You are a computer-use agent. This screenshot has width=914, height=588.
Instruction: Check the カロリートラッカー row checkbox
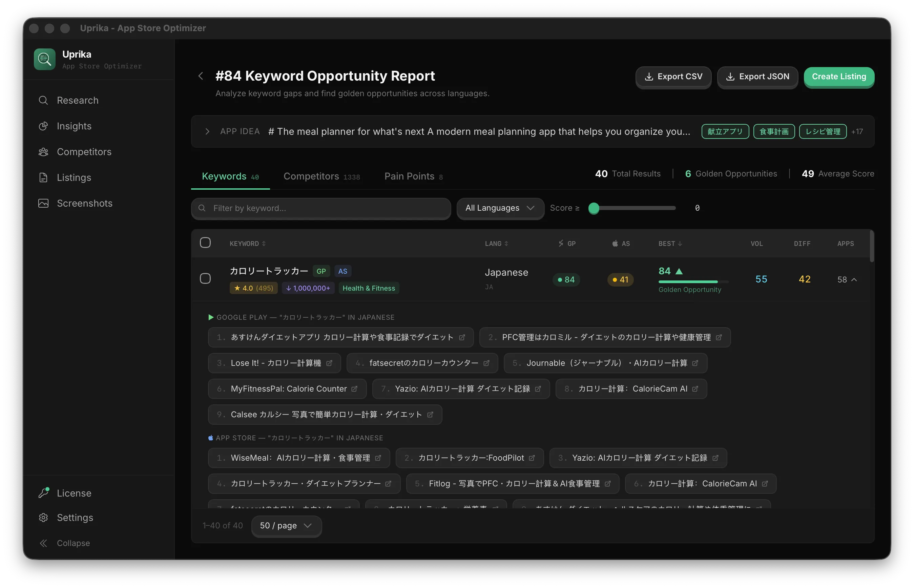[x=205, y=279]
